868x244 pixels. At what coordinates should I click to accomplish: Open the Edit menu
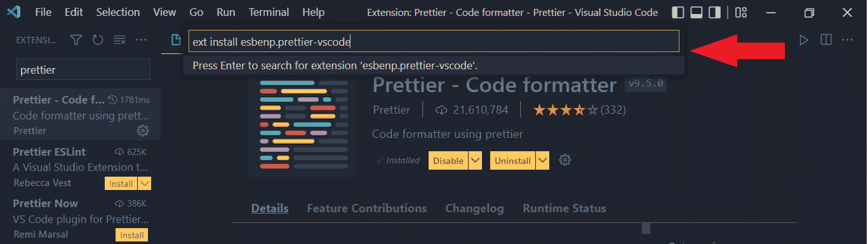(x=74, y=12)
